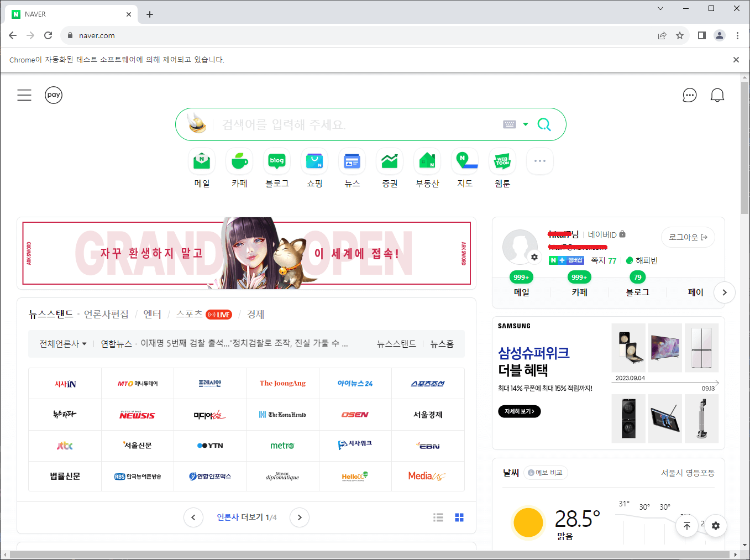Open the 블로그 shortcut icon
Image resolution: width=750 pixels, height=560 pixels.
click(x=277, y=161)
